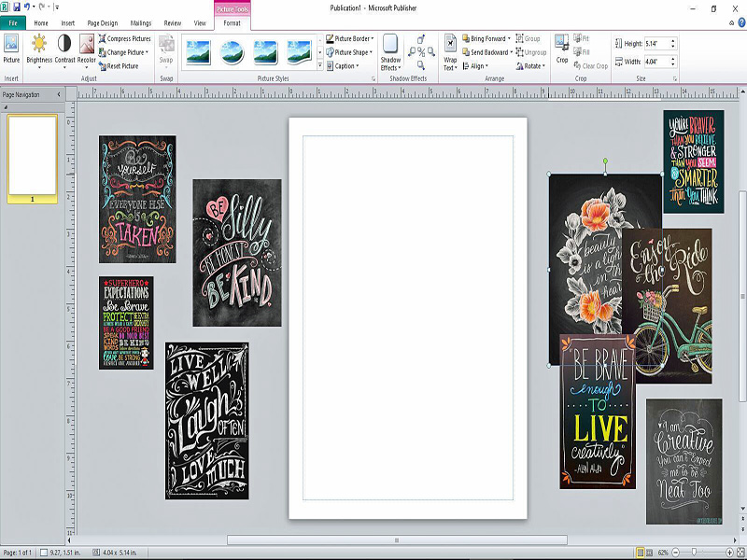Insert a picture using the Picture icon
This screenshot has width=747, height=560.
[11, 49]
